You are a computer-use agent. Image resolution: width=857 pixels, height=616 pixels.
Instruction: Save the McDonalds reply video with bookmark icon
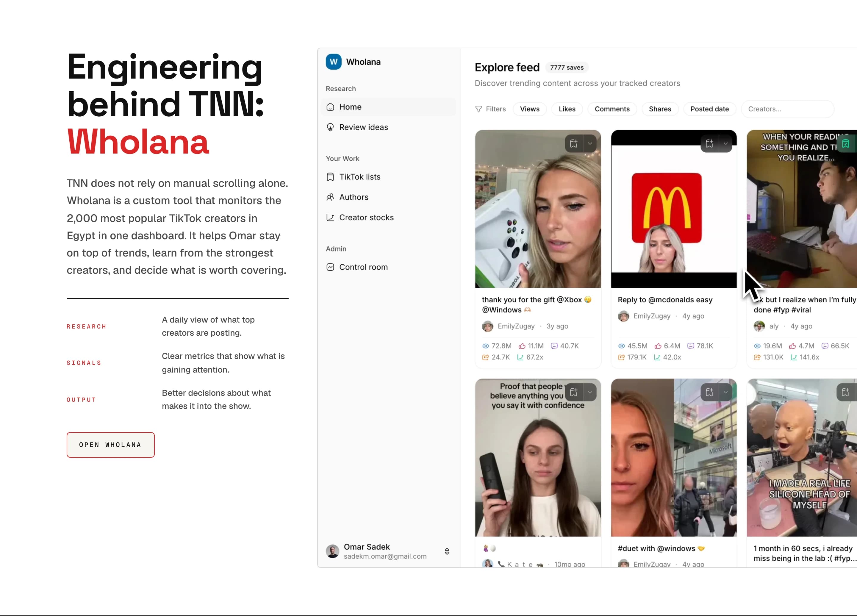point(709,144)
